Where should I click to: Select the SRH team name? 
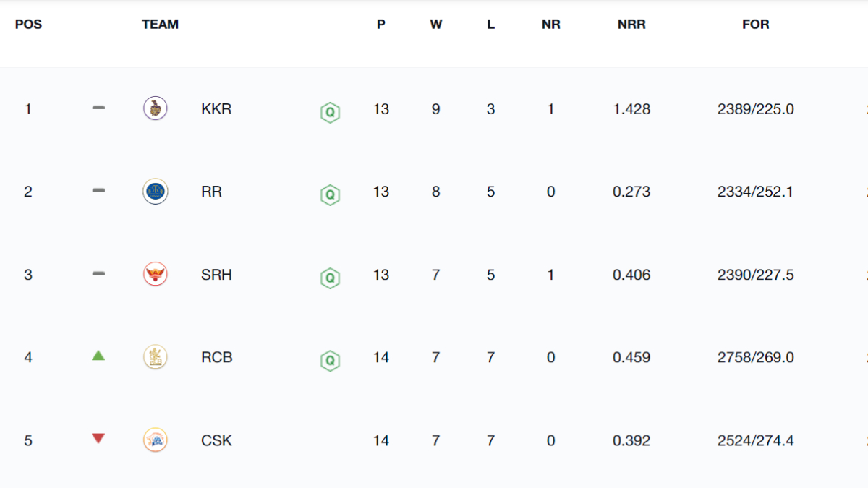click(x=216, y=275)
